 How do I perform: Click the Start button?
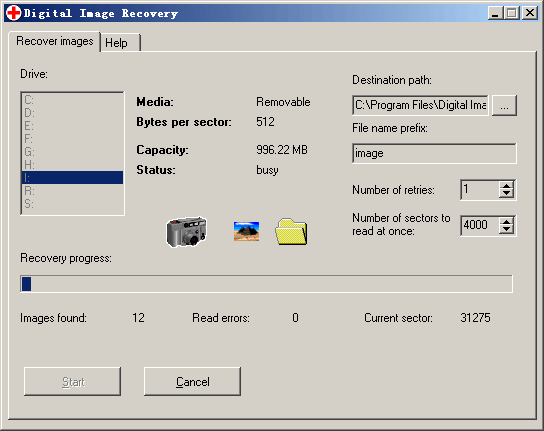[x=73, y=381]
